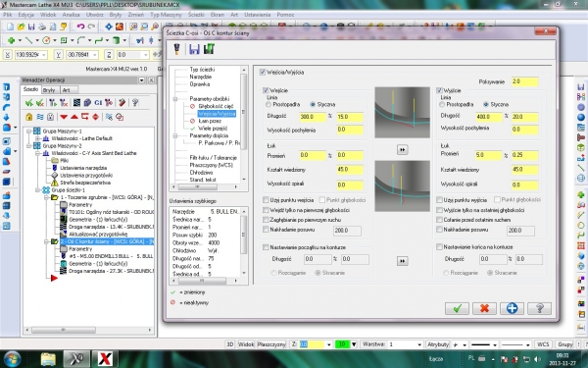Click the volume speaker icon in system tray
Viewport: 588px width, 368px height.
click(537, 359)
